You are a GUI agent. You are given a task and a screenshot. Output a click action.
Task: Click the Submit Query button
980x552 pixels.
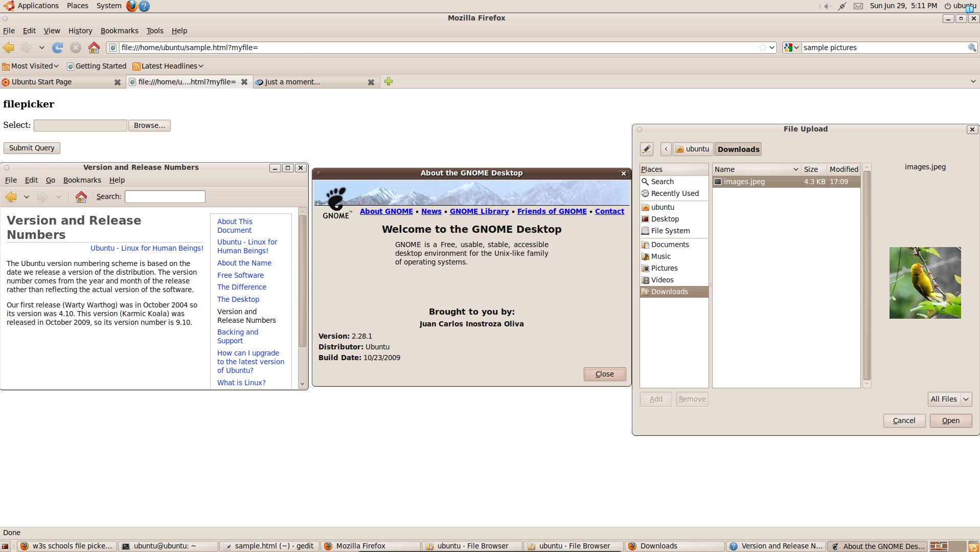click(32, 148)
